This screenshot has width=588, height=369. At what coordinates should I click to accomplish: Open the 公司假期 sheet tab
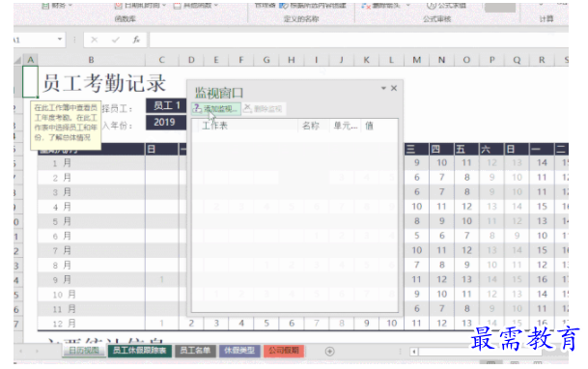[284, 351]
